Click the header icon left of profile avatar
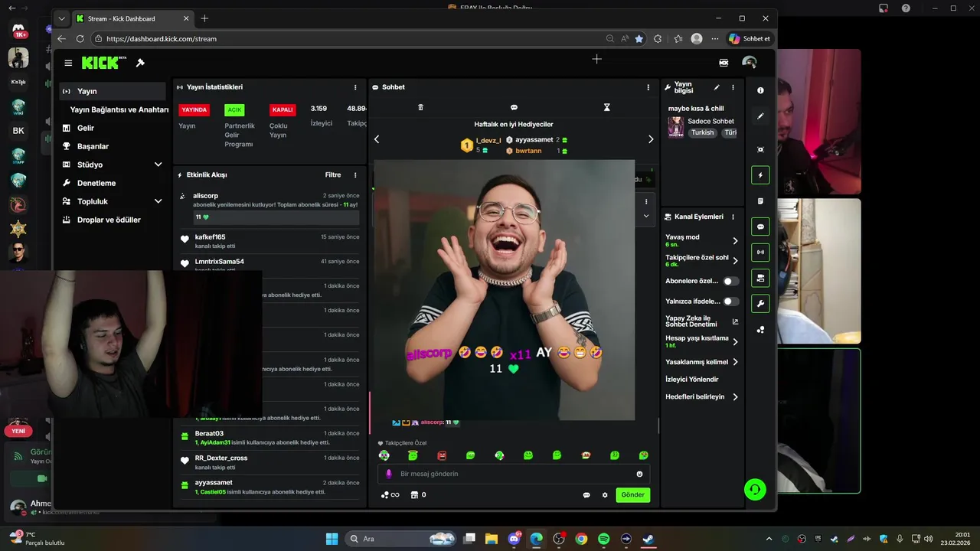The image size is (980, 551). pyautogui.click(x=724, y=63)
